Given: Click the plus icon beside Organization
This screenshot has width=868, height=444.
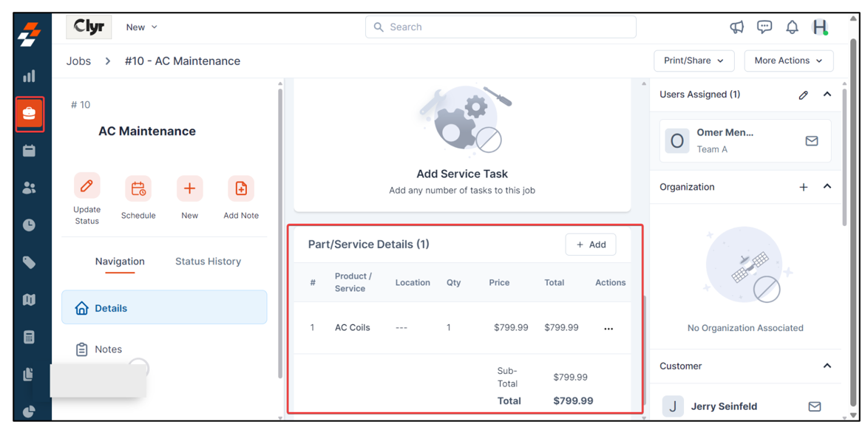Looking at the screenshot, I should coord(804,187).
